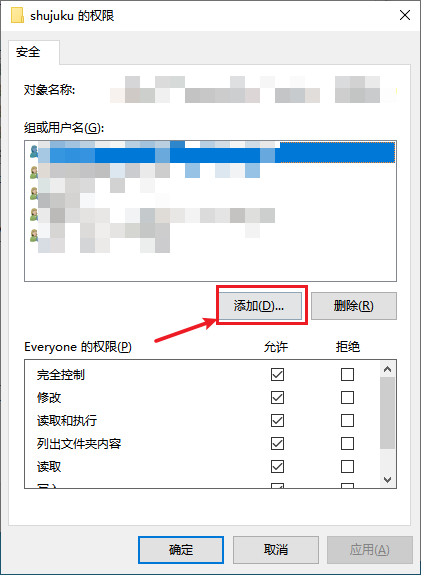The width and height of the screenshot is (421, 575).
Task: Select the fourth user group icon
Action: pos(34,215)
